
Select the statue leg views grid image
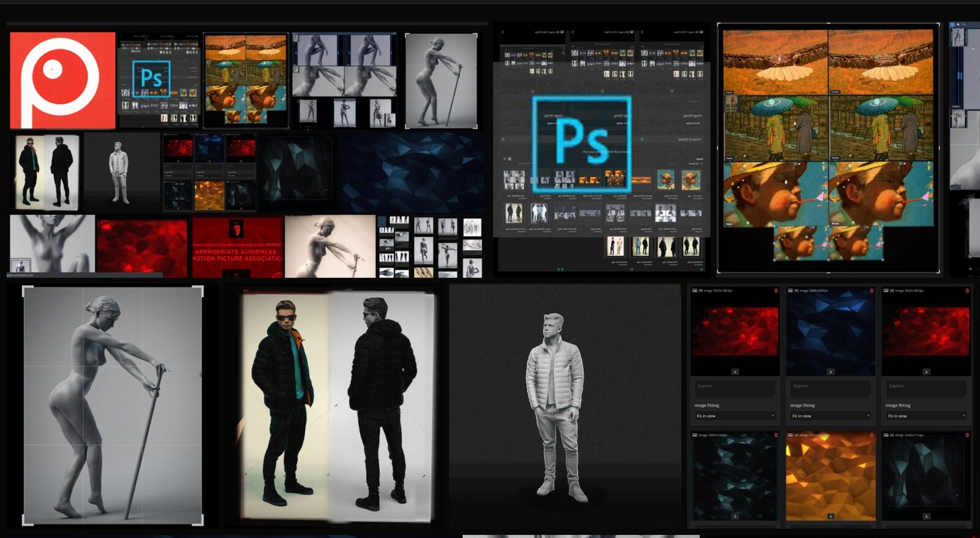[344, 80]
